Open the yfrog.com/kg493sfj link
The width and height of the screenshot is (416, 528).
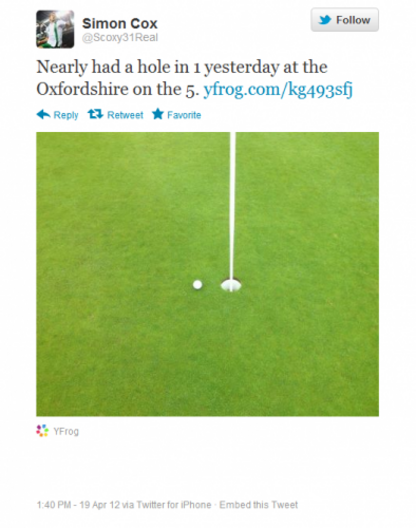coord(278,90)
